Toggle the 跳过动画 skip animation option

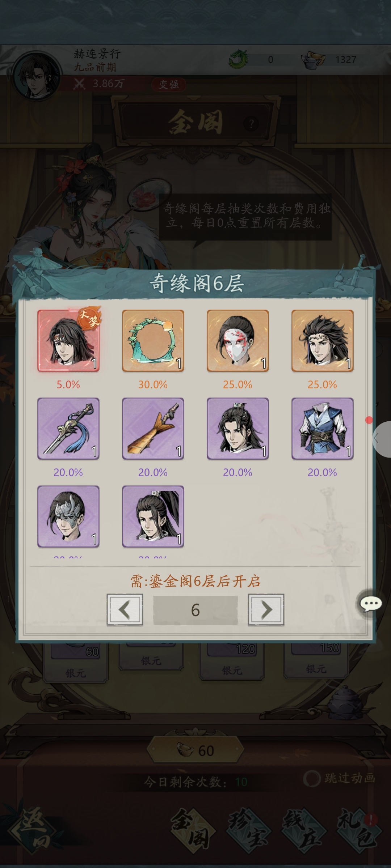coord(339,778)
